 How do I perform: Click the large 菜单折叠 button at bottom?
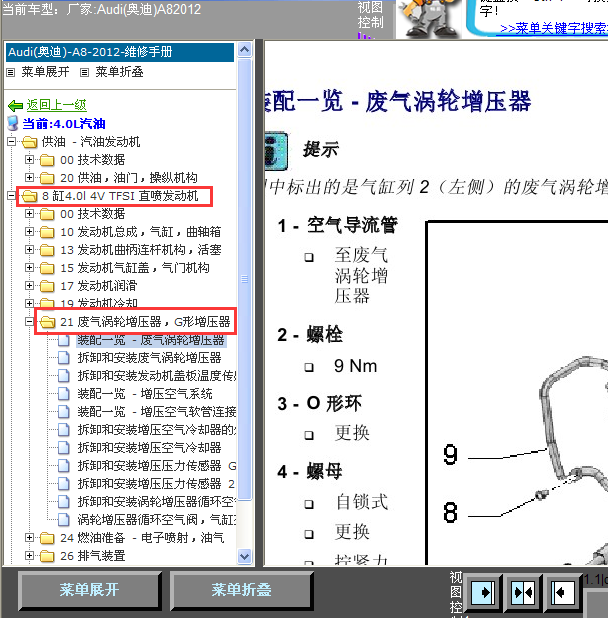tap(241, 590)
